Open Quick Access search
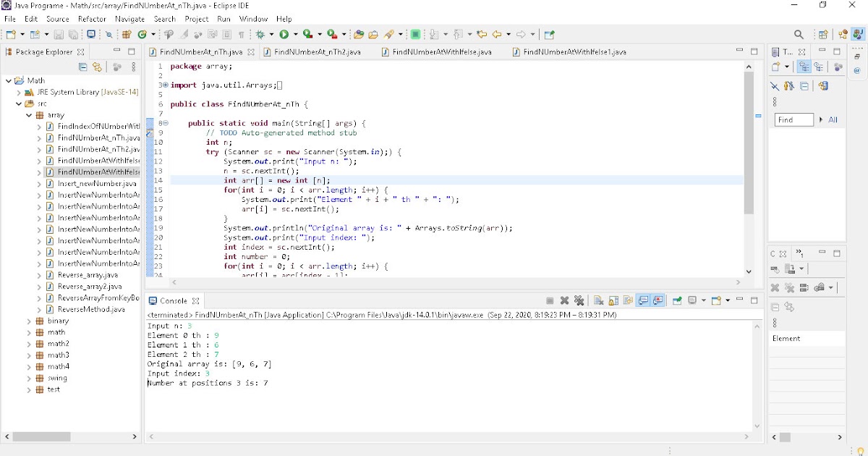Viewport: 868px width, 456px height. (798, 33)
